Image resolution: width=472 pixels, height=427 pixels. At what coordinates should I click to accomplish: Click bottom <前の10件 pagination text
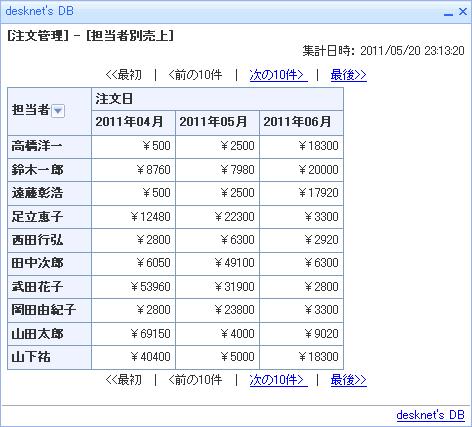coord(195,380)
